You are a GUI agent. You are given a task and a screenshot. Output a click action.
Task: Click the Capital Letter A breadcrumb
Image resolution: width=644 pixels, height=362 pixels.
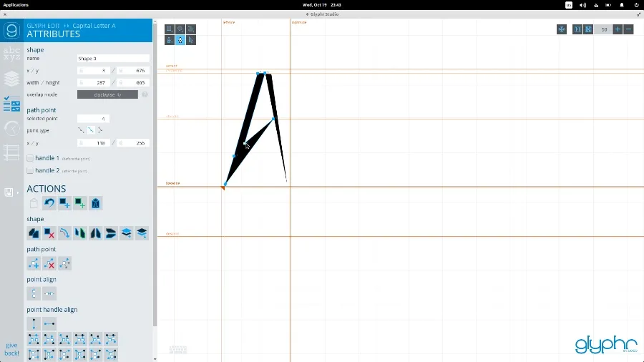coord(94,26)
